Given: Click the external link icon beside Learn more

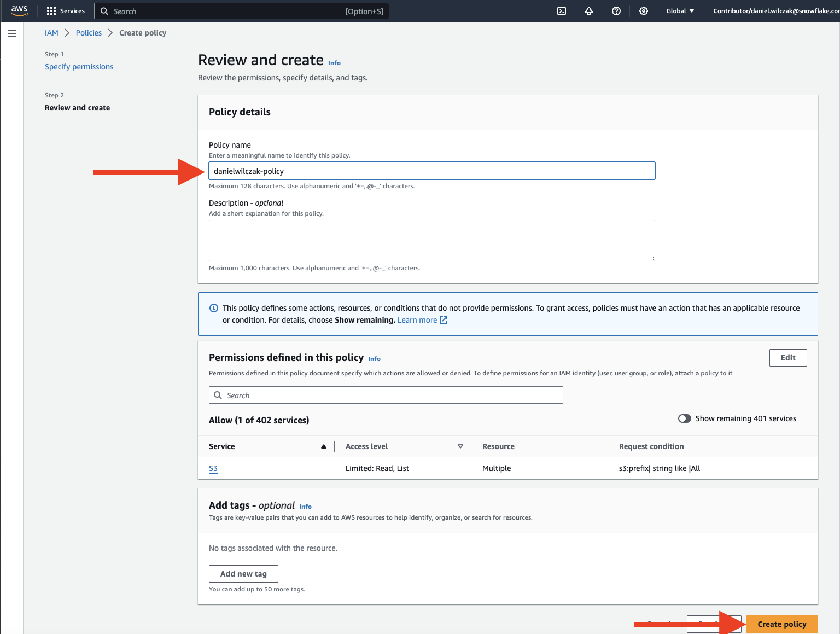Looking at the screenshot, I should pos(444,320).
